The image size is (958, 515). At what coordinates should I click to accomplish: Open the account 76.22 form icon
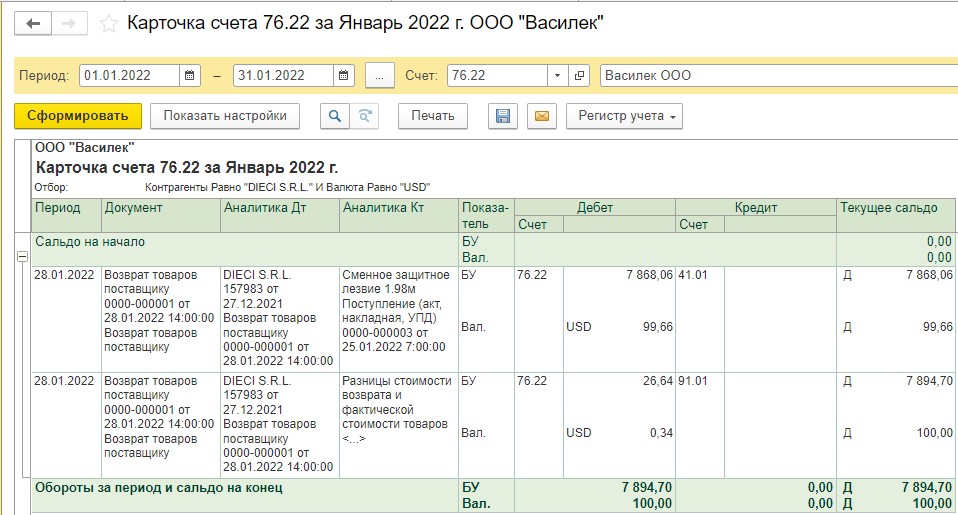pyautogui.click(x=580, y=76)
